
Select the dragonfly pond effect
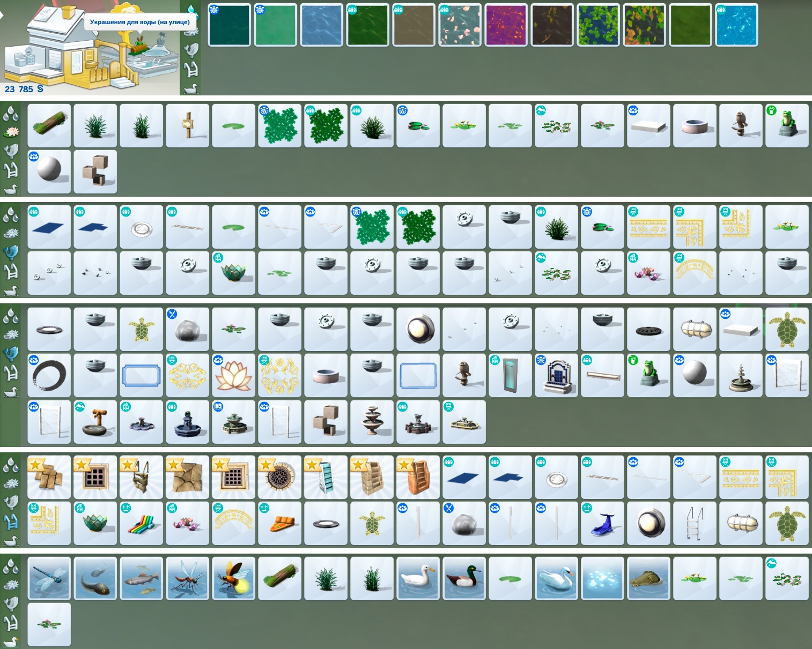(x=49, y=578)
